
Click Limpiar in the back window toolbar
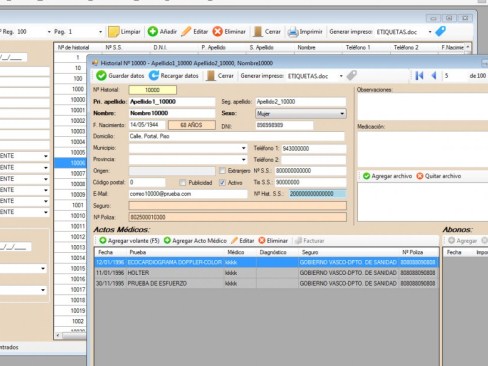125,32
